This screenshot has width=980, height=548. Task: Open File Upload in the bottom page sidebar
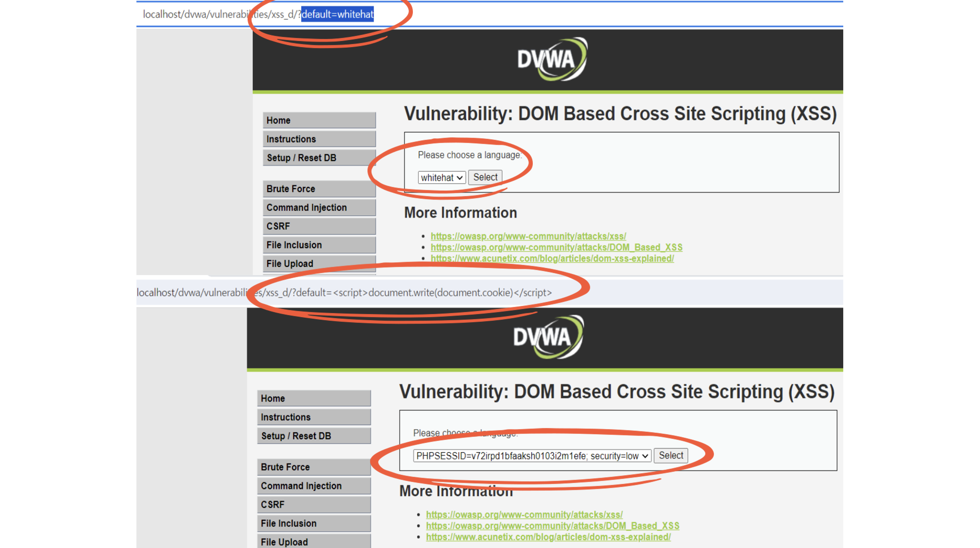click(314, 542)
